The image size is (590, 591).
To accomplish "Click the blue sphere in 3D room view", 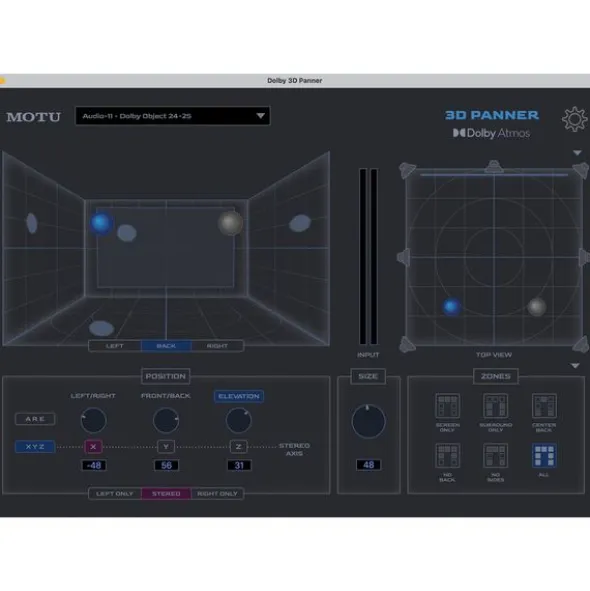I will click(x=101, y=222).
